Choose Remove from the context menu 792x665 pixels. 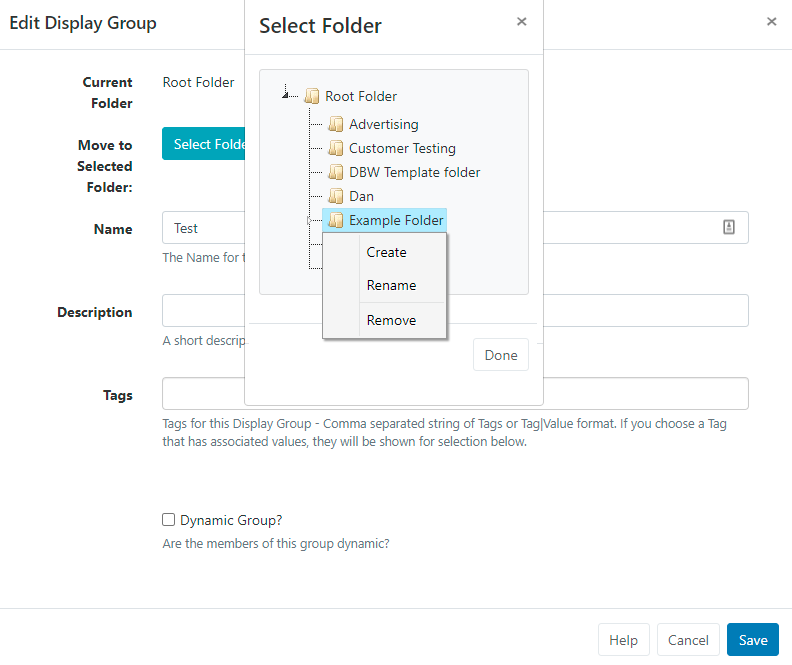pos(391,320)
